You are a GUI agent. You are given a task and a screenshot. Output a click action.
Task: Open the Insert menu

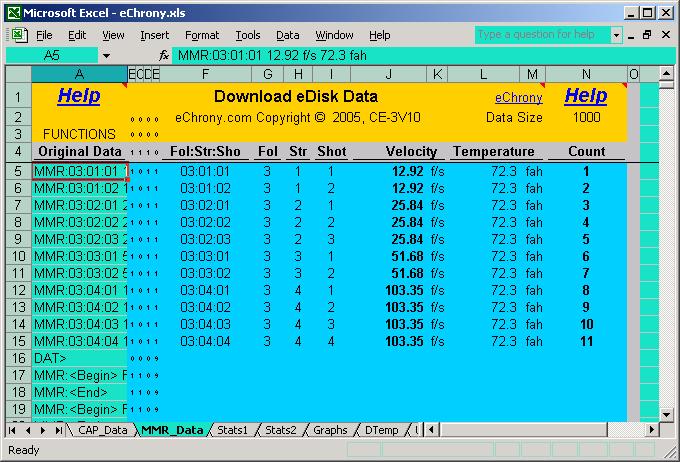point(154,35)
